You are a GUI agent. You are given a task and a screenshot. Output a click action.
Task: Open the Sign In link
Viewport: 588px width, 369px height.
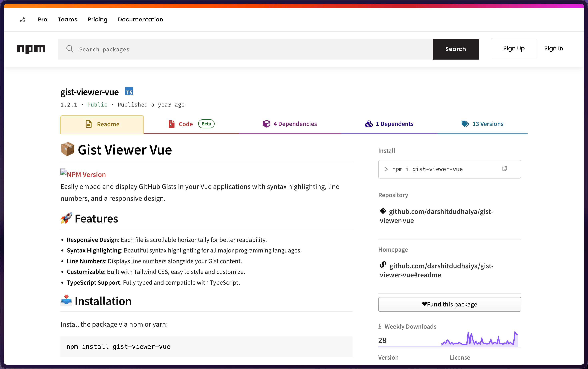point(554,49)
